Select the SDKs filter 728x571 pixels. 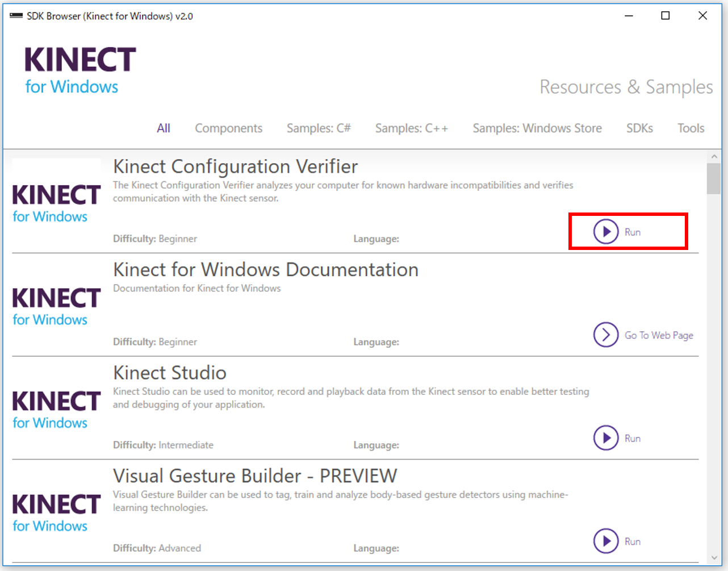pos(639,128)
